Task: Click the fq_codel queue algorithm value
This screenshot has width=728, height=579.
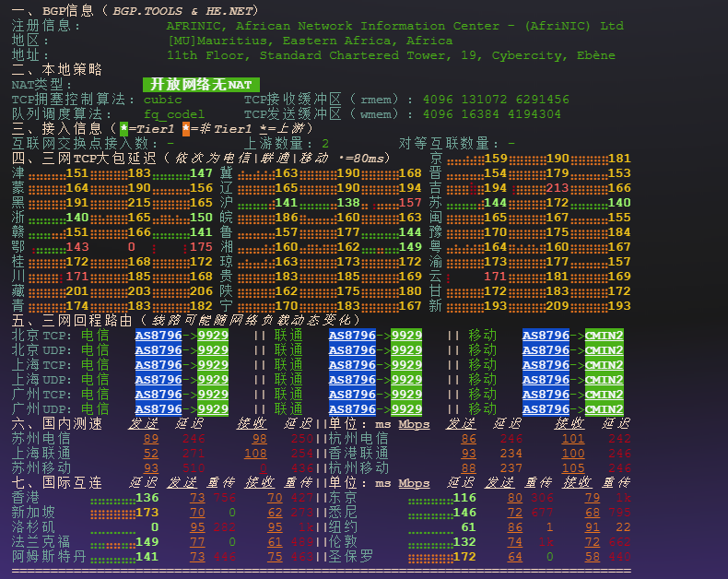Action: [x=174, y=114]
